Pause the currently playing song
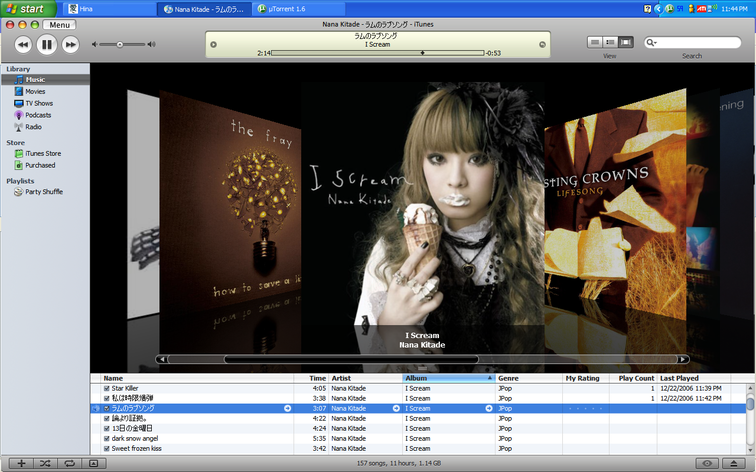Viewport: 756px width, 472px height. [x=47, y=45]
